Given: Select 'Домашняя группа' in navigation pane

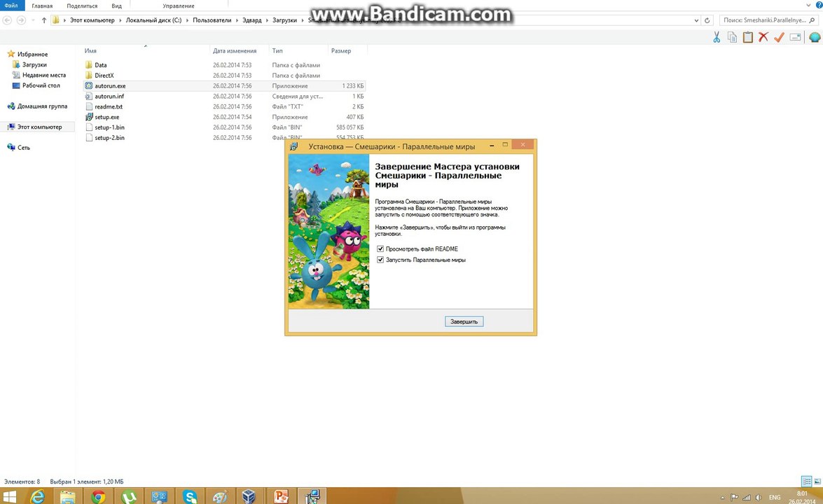Looking at the screenshot, I should 42,106.
